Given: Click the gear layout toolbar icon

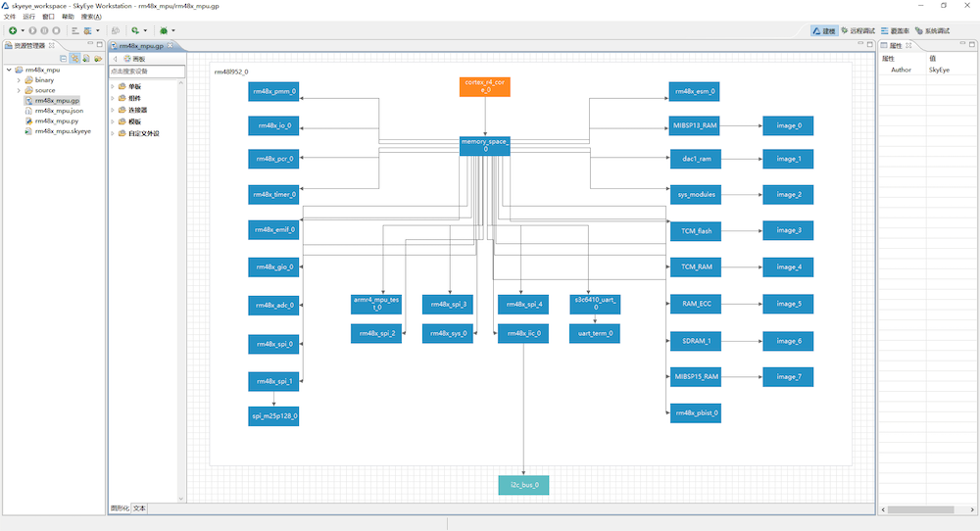Looking at the screenshot, I should coord(87,30).
